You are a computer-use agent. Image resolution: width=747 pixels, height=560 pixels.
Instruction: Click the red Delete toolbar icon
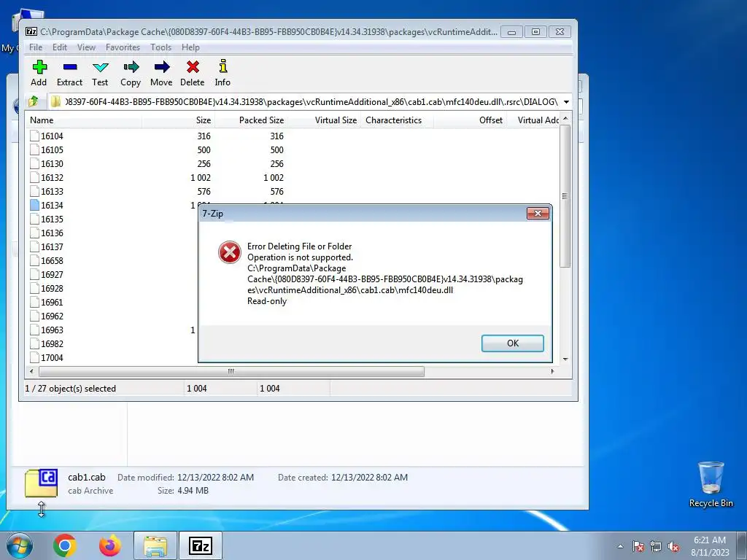tap(193, 67)
